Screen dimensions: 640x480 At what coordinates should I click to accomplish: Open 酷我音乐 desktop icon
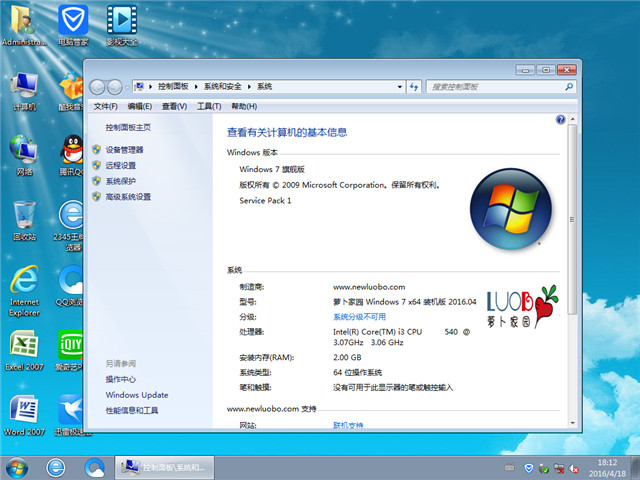[x=71, y=92]
